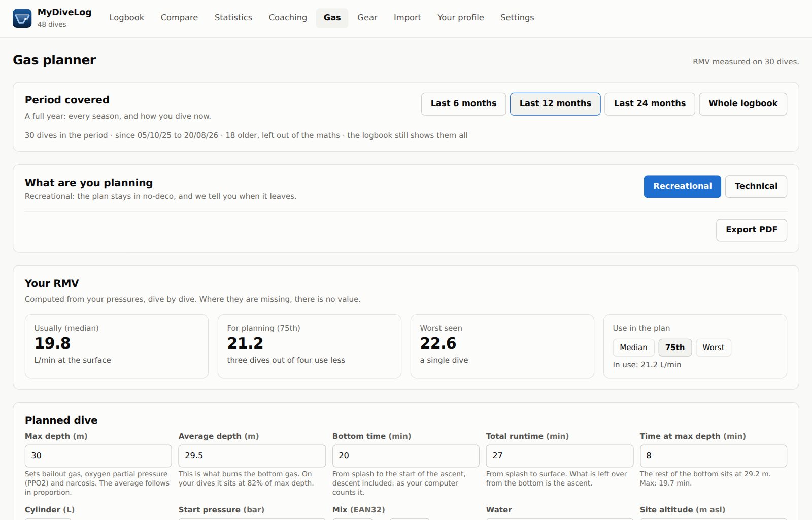This screenshot has height=520, width=812.
Task: Click the Max depth input field
Action: pyautogui.click(x=98, y=456)
